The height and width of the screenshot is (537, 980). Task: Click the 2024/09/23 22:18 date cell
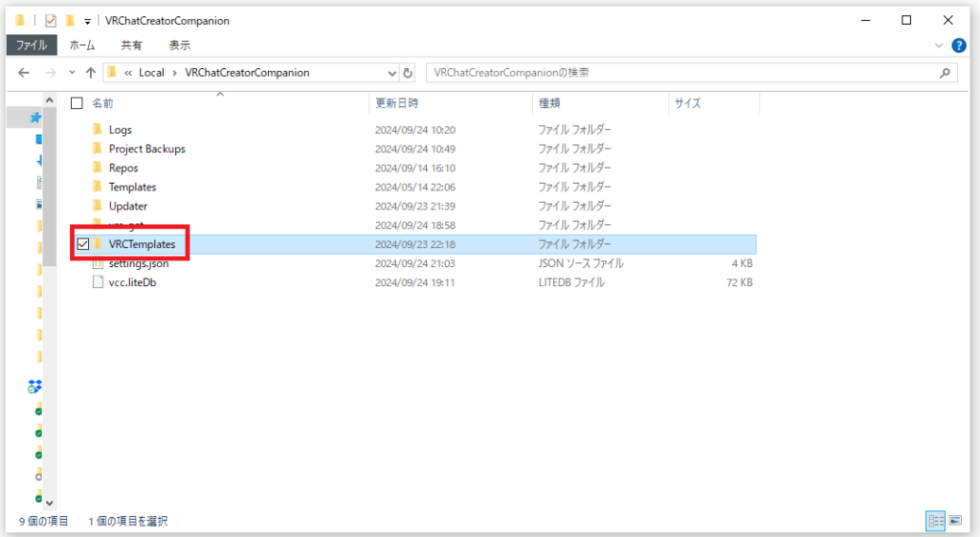415,244
